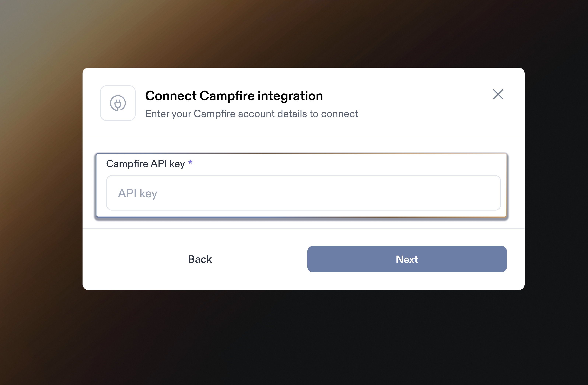The height and width of the screenshot is (385, 588).
Task: Click the "Campfire API key" field label
Action: 145,164
